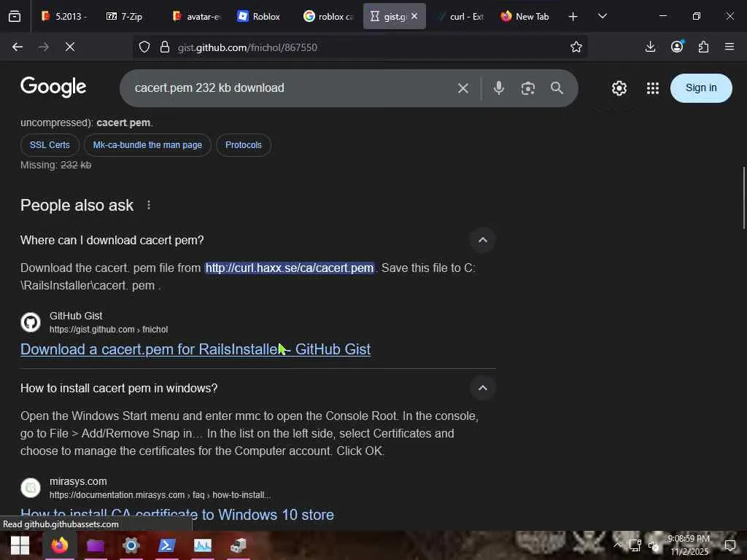Image resolution: width=747 pixels, height=560 pixels.
Task: Collapse 'Where can I download cacert pem?'
Action: tap(483, 240)
